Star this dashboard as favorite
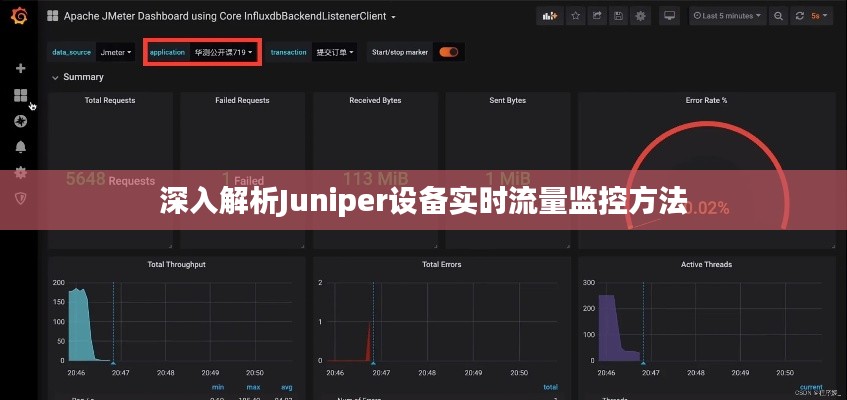This screenshot has width=847, height=400. click(x=575, y=16)
